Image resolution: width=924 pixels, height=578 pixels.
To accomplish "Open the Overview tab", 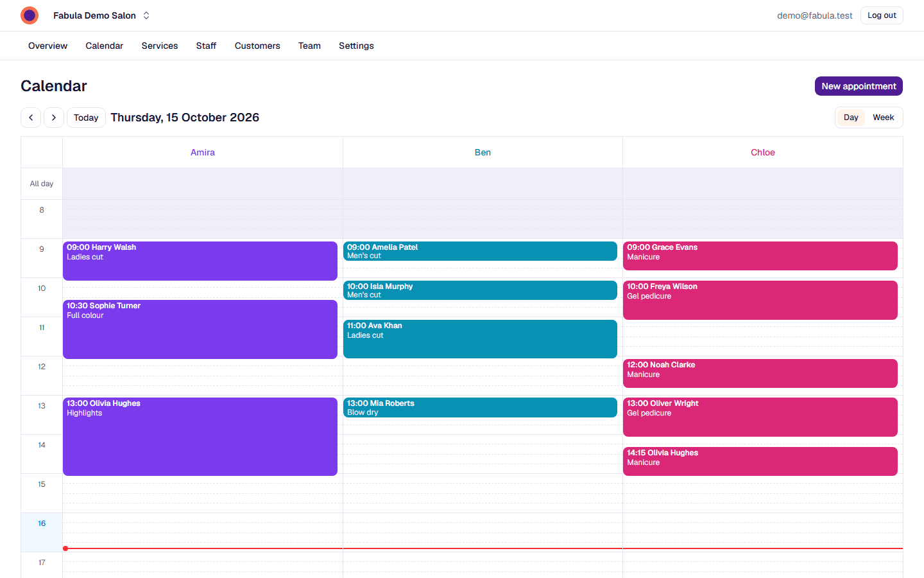I will point(47,46).
